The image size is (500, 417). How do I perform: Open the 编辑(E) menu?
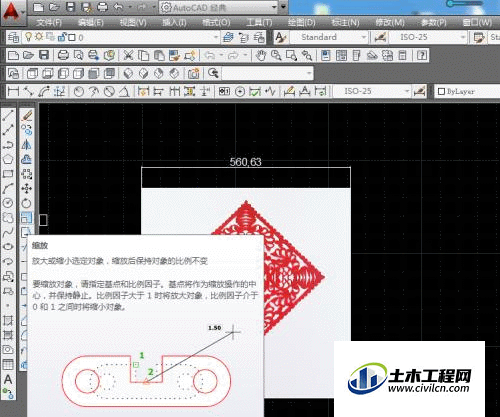pyautogui.click(x=91, y=23)
